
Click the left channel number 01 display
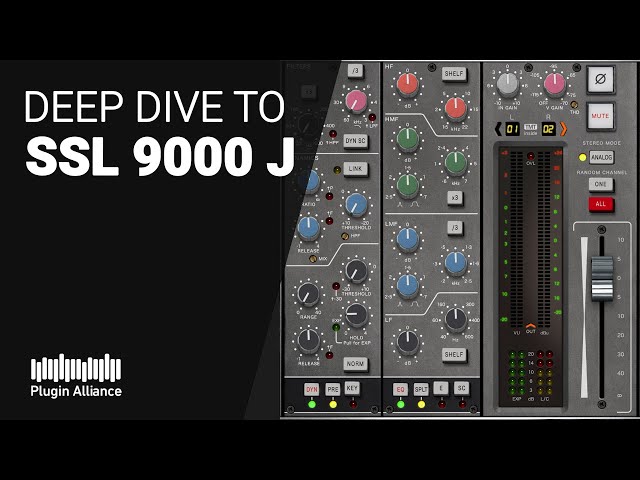coord(512,130)
